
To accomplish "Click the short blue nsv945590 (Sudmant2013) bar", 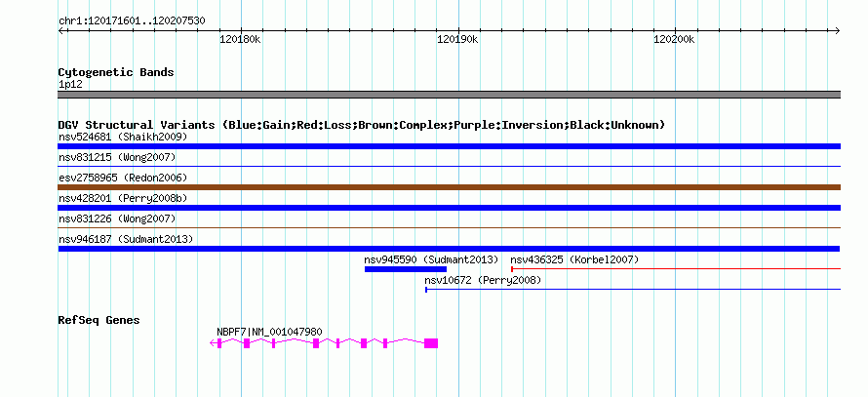I will [x=405, y=269].
